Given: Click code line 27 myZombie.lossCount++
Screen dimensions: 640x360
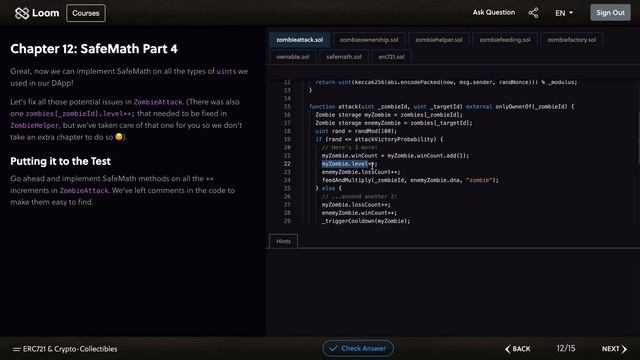Looking at the screenshot, I should point(356,204).
